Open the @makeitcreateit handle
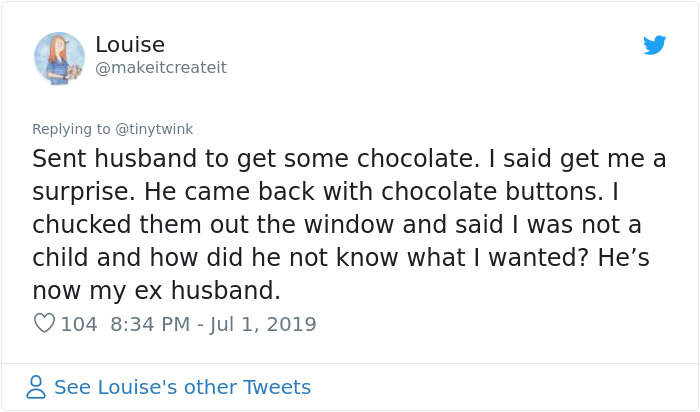The height and width of the screenshot is (412, 700). pyautogui.click(x=161, y=67)
